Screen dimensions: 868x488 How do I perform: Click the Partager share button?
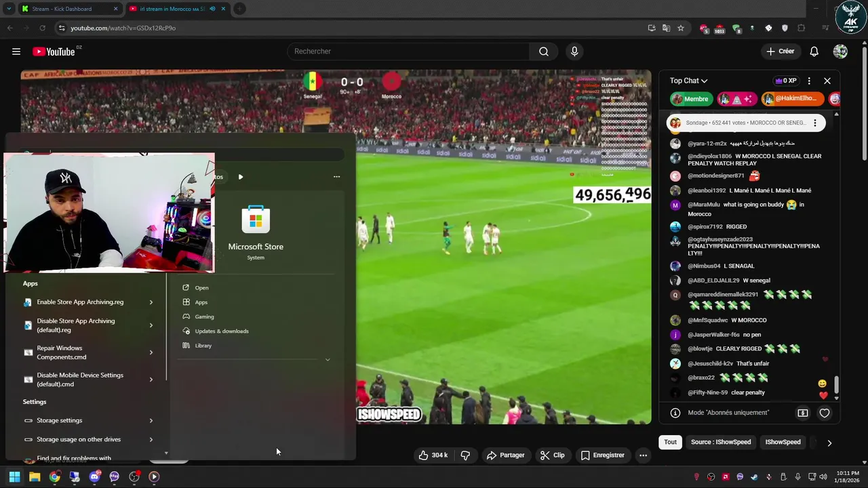(x=506, y=455)
